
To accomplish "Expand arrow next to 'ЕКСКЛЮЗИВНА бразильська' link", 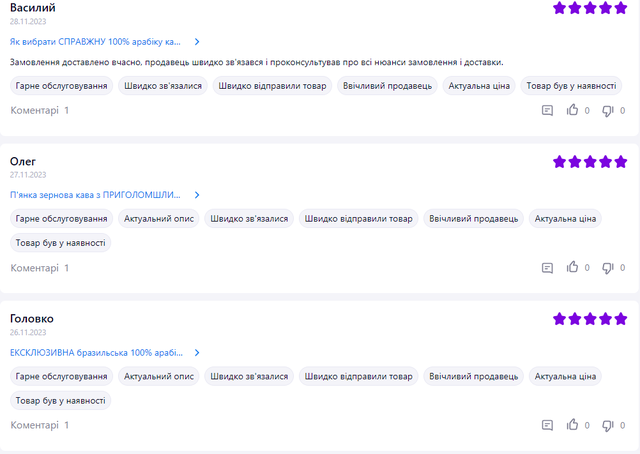I will coord(197,353).
